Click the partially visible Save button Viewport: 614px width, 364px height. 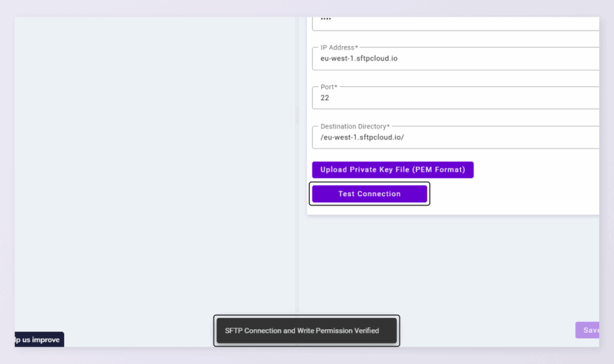[x=588, y=330]
